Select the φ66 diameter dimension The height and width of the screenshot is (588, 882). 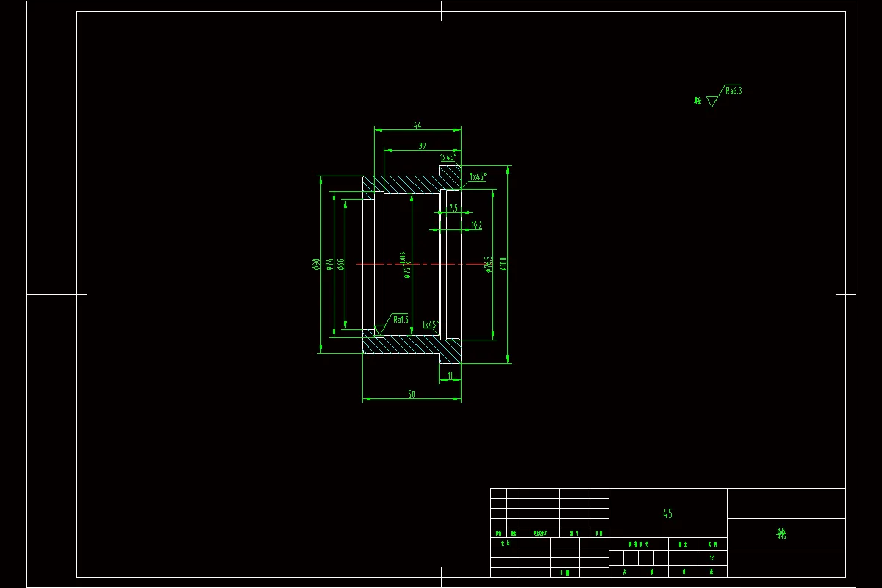(341, 264)
